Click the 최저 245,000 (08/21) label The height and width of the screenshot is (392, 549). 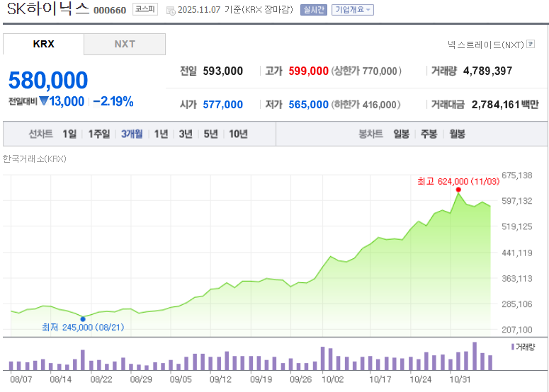click(83, 328)
